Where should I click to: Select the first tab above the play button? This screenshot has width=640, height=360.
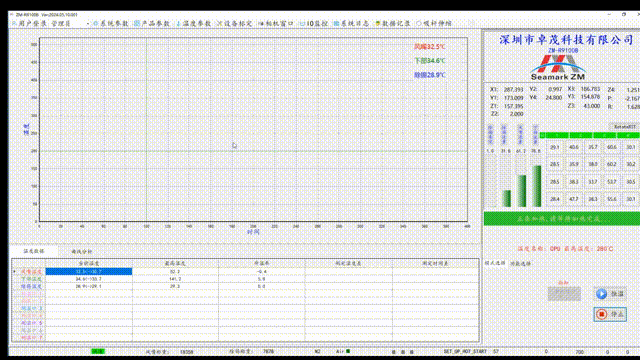coord(495,263)
